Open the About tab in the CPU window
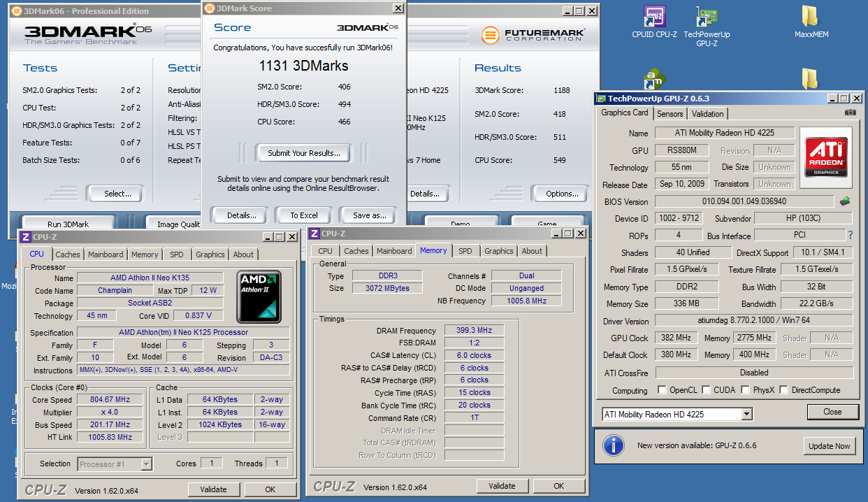The width and height of the screenshot is (868, 502). 243,254
